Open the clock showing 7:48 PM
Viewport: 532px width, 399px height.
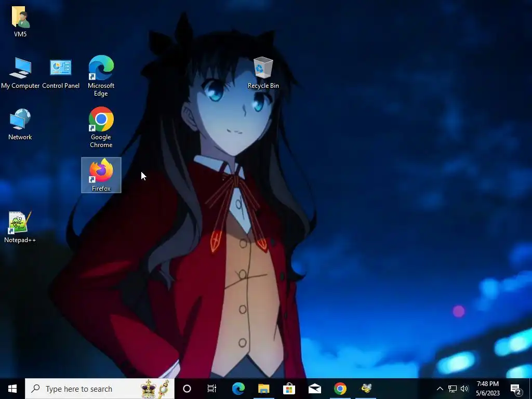click(x=487, y=389)
